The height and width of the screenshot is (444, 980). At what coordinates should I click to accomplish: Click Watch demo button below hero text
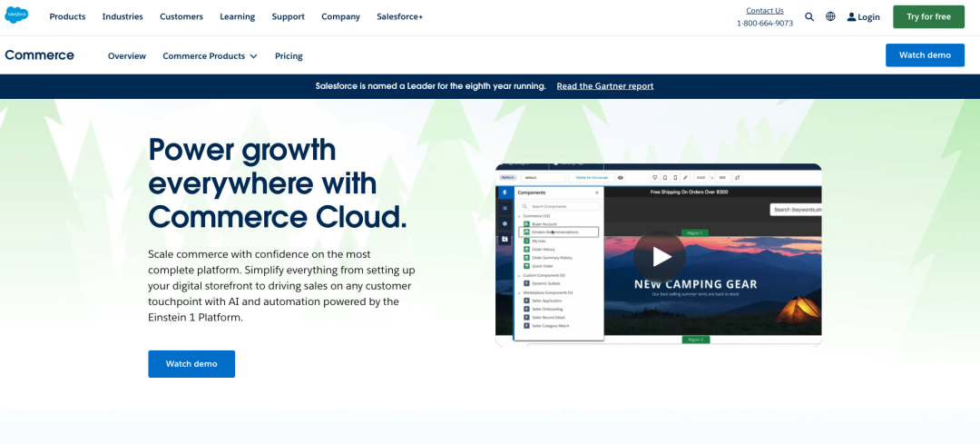coord(191,364)
